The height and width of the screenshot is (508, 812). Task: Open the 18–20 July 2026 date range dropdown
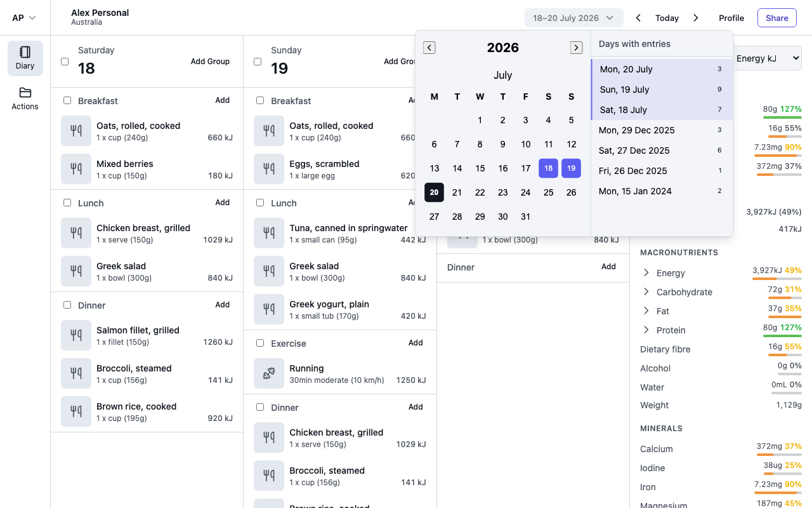[x=573, y=18]
